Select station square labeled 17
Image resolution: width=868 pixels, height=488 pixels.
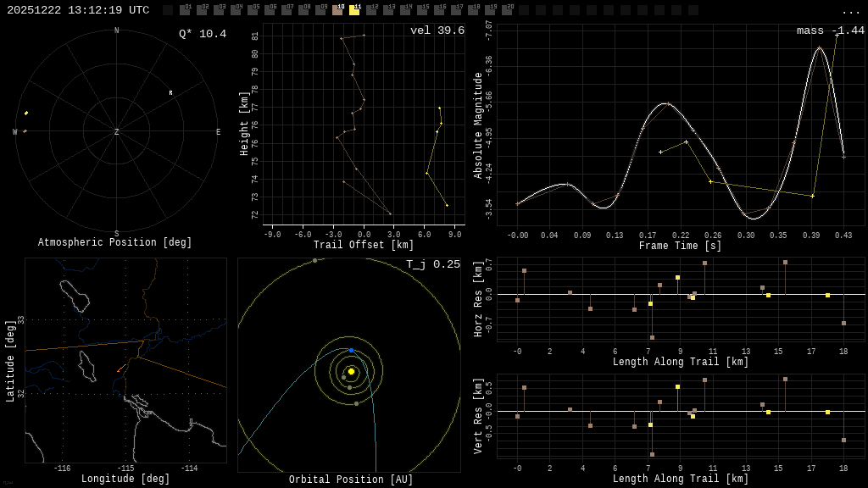click(456, 10)
